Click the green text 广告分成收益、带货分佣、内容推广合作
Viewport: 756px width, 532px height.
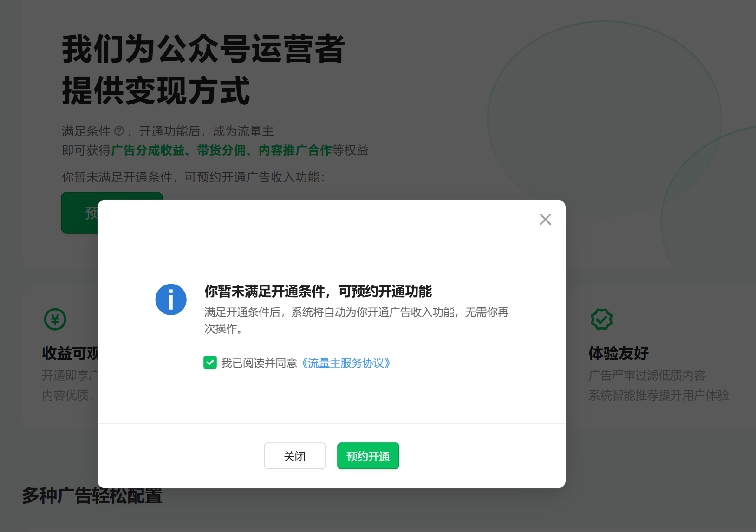point(221,150)
